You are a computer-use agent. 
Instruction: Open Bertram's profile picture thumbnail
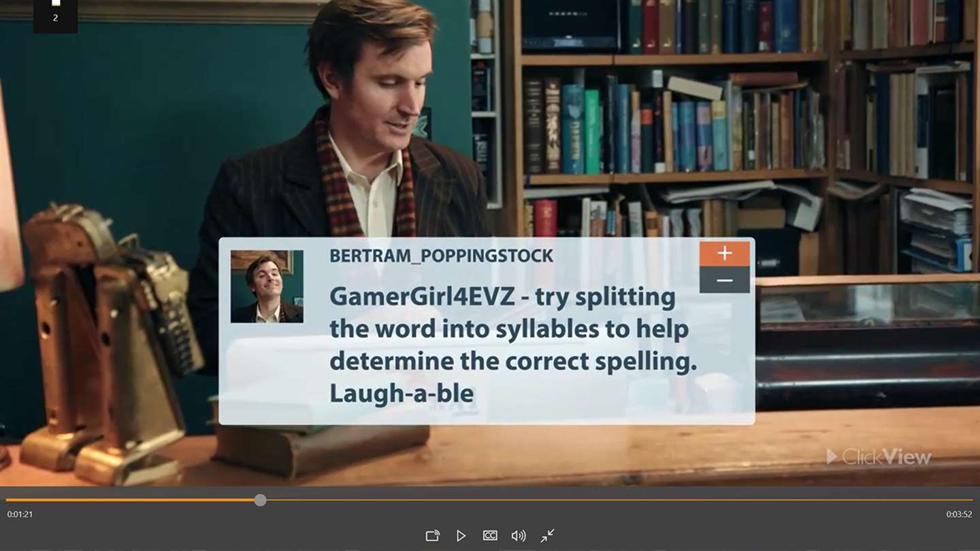(267, 286)
